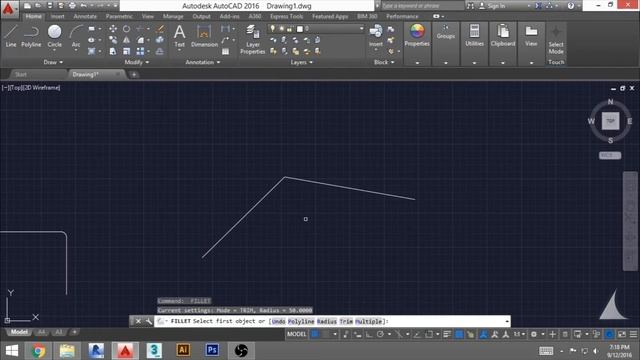The image size is (640, 360).
Task: Click the Insert block tool
Action: (x=376, y=36)
